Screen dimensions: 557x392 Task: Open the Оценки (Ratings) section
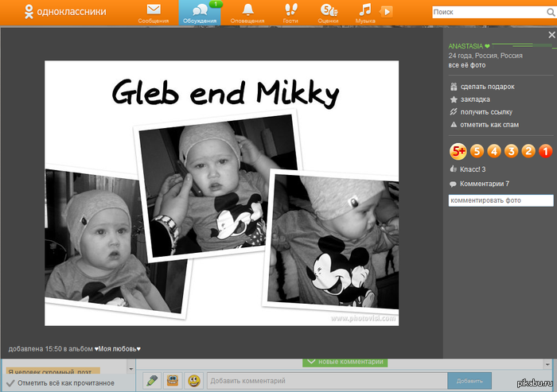click(x=327, y=13)
